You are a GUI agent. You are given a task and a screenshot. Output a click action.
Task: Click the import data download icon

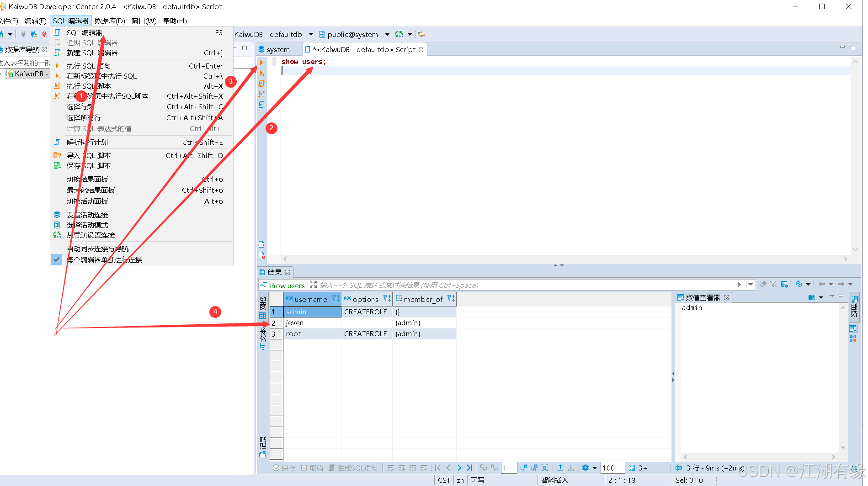571,468
